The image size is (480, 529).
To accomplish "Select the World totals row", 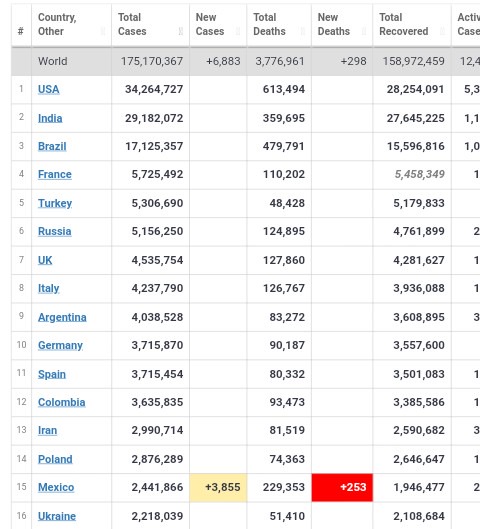I will pos(246,61).
